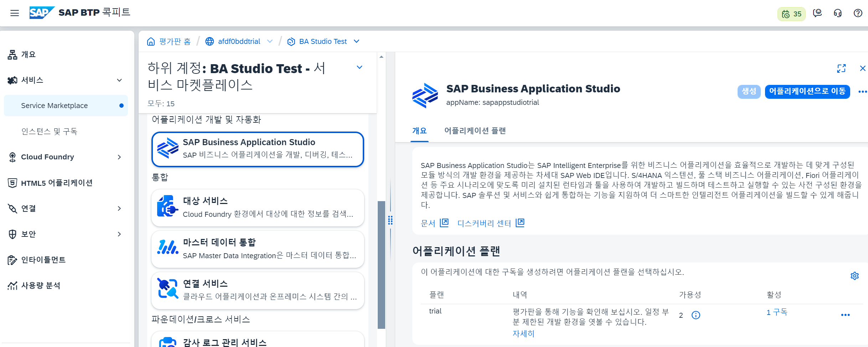
Task: Collapse the 서비스 마켓플레이스 page header
Action: click(x=360, y=67)
